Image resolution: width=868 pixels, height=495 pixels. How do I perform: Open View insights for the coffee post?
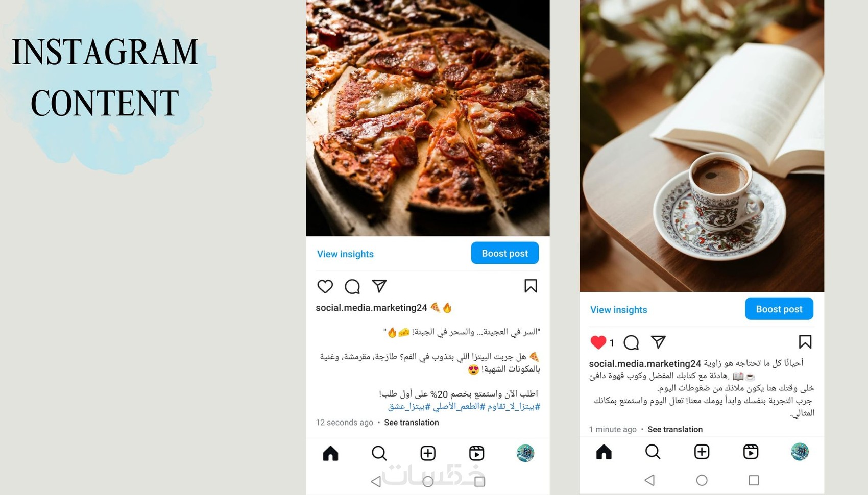tap(618, 310)
